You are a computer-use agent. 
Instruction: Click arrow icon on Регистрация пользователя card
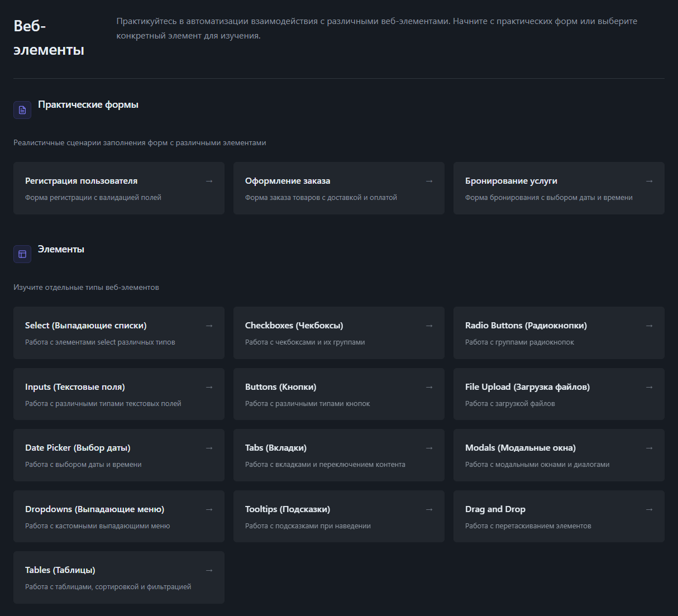pyautogui.click(x=209, y=181)
